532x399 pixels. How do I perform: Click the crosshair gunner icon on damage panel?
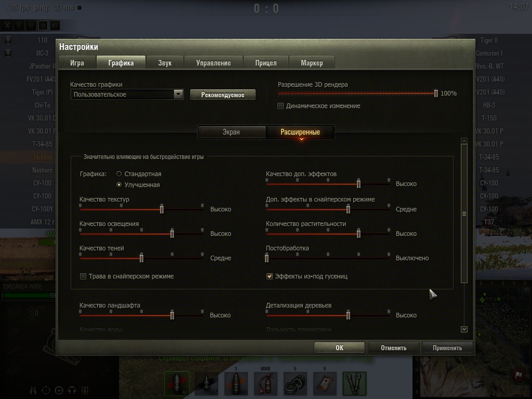(46, 391)
